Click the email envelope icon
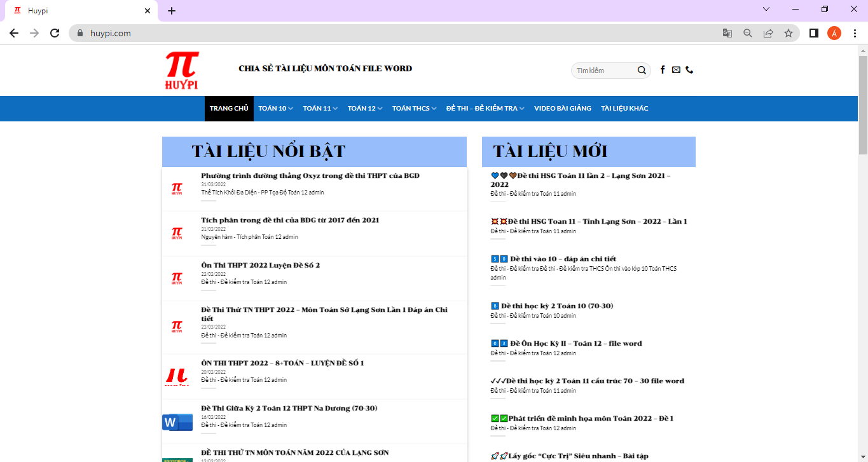 coord(676,70)
